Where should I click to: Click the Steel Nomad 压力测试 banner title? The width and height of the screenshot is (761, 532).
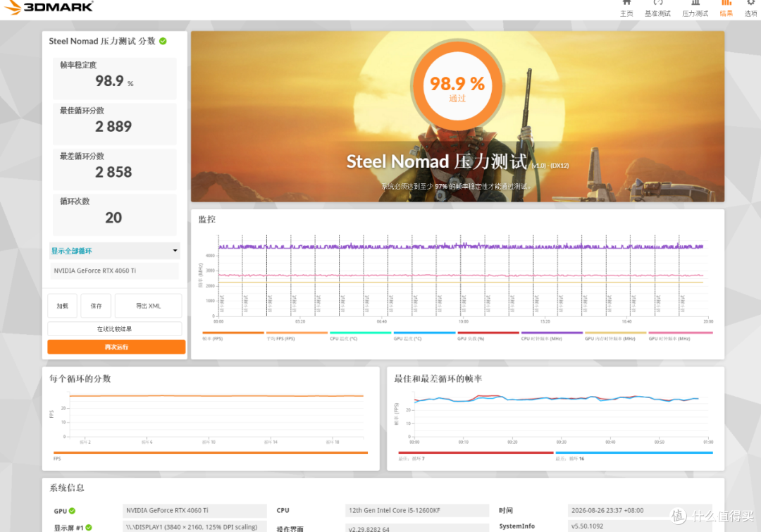[436, 161]
